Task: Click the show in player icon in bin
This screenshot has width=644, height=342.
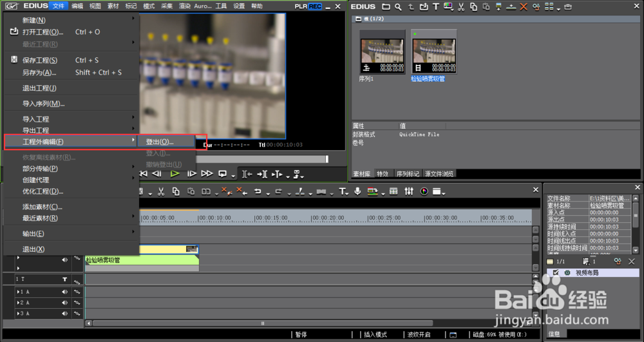Action: (x=498, y=6)
